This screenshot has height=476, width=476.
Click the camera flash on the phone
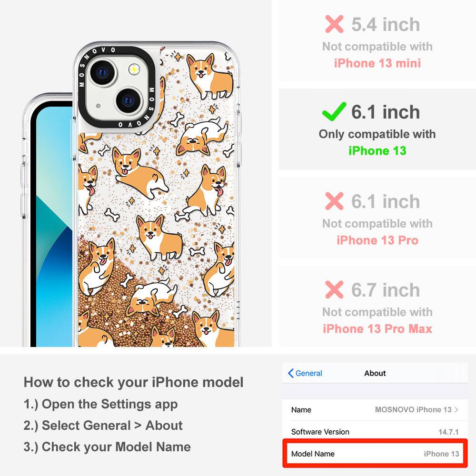134,69
